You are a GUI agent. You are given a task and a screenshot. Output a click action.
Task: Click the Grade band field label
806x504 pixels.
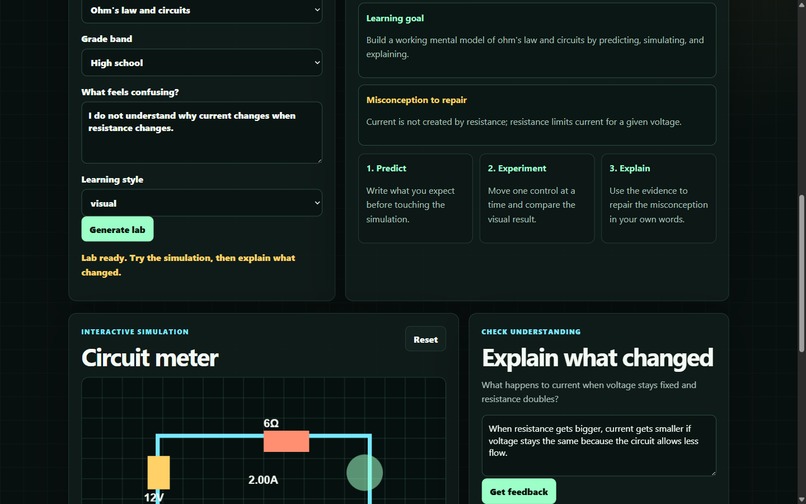coord(106,39)
